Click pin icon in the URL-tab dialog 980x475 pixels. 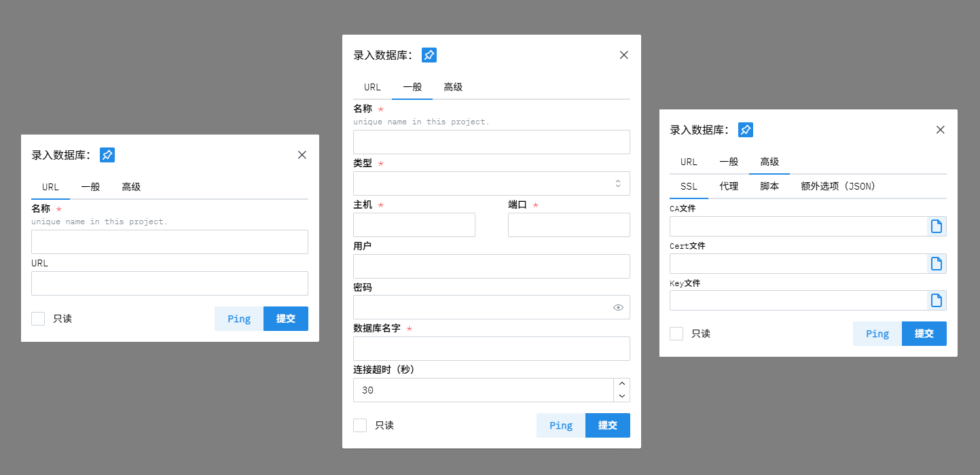tap(107, 155)
